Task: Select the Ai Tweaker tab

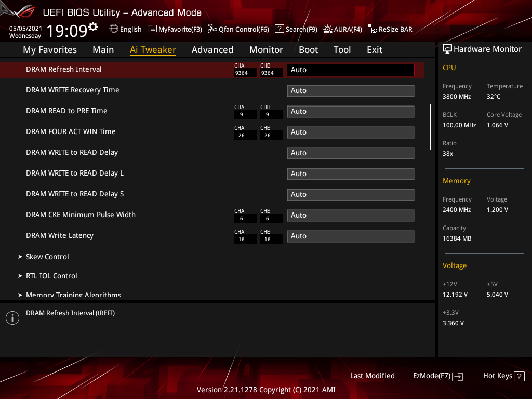Action: click(153, 50)
